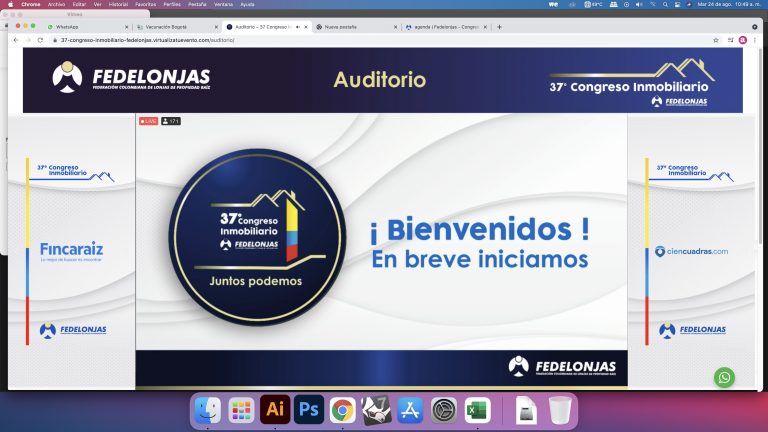
Task: Open the Chrome media control icon
Action: click(x=730, y=40)
